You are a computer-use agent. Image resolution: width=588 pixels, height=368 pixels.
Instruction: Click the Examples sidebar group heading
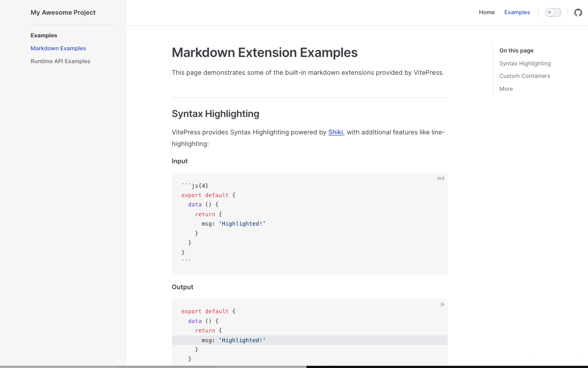pyautogui.click(x=44, y=36)
